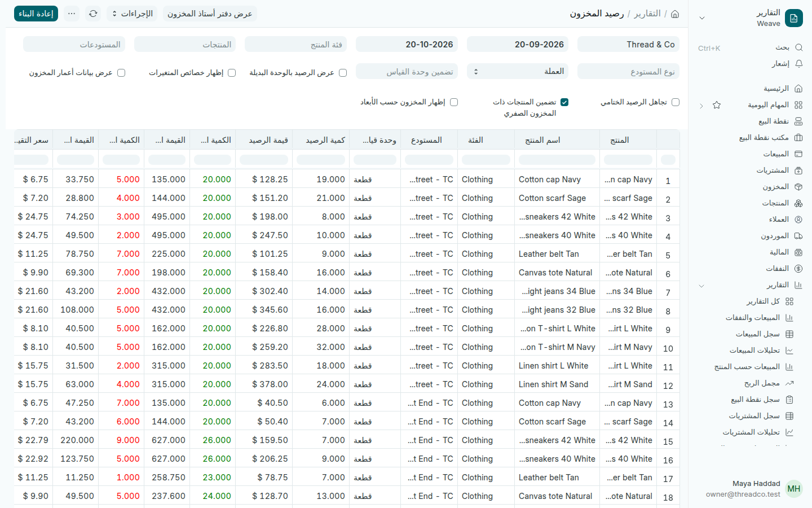Image resolution: width=812 pixels, height=508 pixels.
Task: Click the العملاء person icon in sidebar
Action: click(798, 220)
